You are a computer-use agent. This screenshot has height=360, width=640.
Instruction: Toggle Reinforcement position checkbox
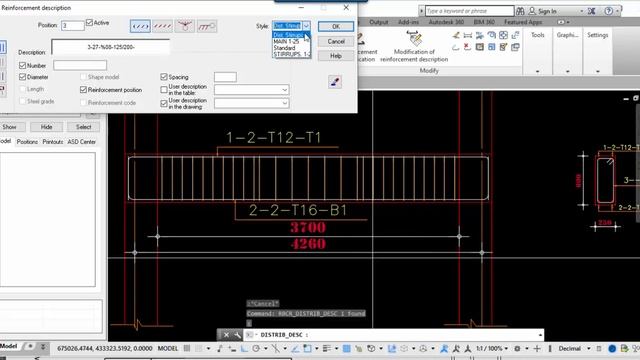tap(83, 89)
